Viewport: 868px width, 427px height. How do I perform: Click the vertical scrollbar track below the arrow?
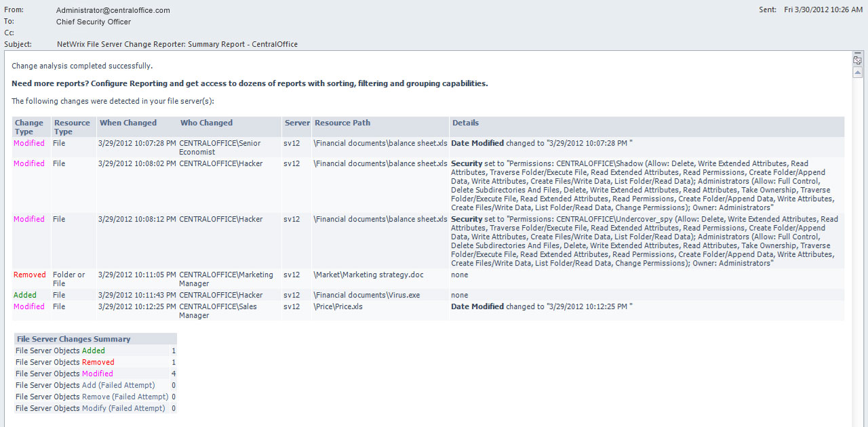point(857,251)
